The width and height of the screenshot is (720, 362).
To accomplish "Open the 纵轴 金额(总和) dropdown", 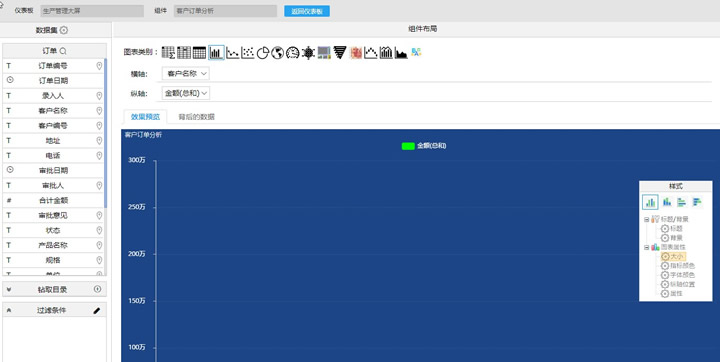I will tap(186, 93).
